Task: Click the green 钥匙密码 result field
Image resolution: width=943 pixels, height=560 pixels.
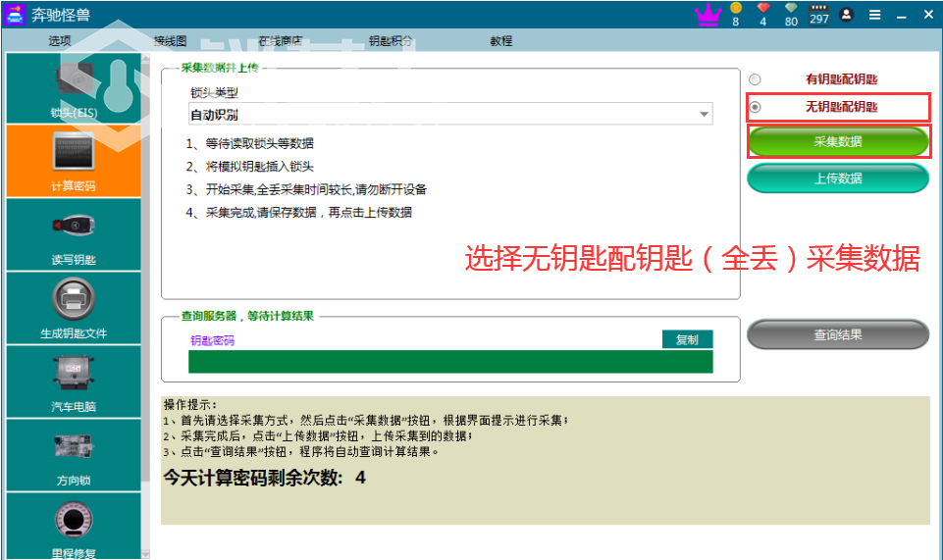Action: 450,362
